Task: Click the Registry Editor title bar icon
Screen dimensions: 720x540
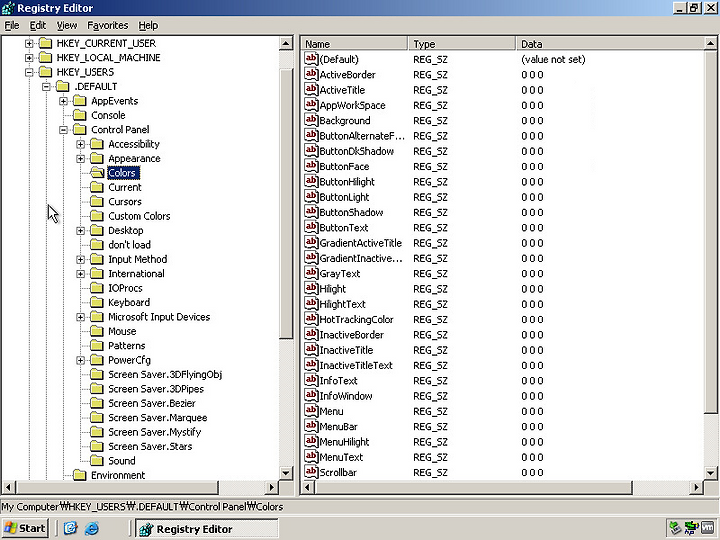Action: [8, 8]
